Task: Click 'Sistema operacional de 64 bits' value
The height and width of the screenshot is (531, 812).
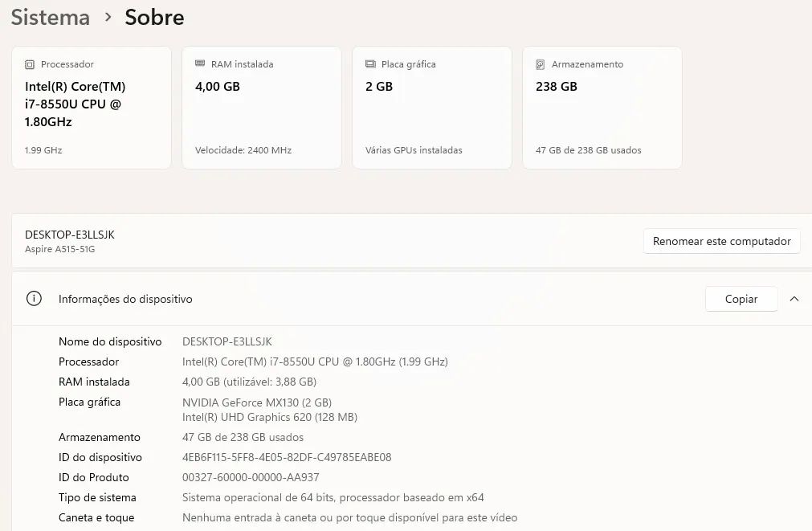Action: coord(333,498)
